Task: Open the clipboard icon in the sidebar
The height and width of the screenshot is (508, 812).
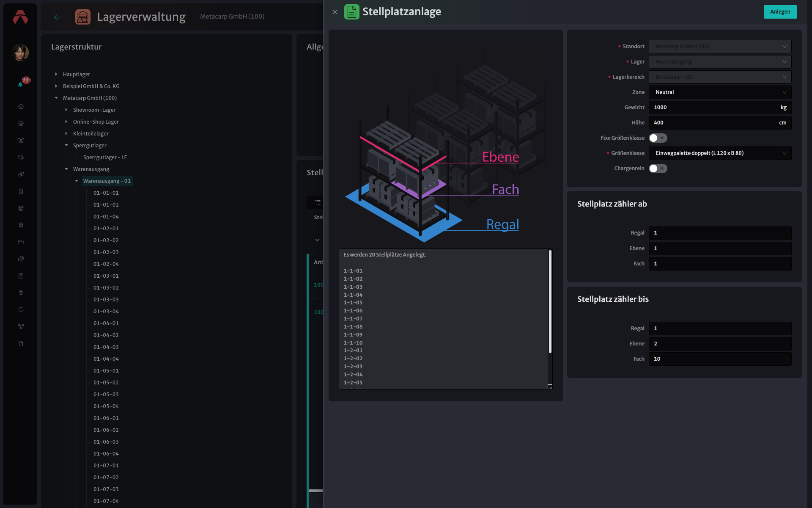Action: (x=21, y=191)
